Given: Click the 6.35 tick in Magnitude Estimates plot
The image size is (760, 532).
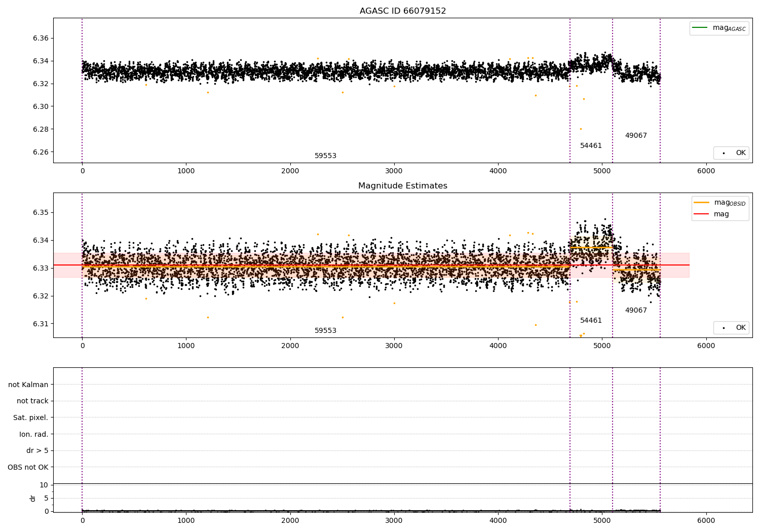Looking at the screenshot, I should (x=41, y=212).
